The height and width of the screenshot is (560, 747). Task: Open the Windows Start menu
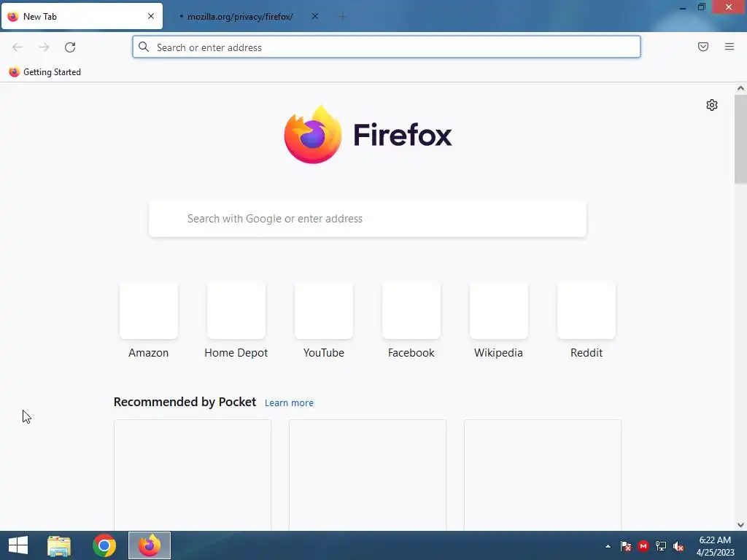[x=18, y=545]
